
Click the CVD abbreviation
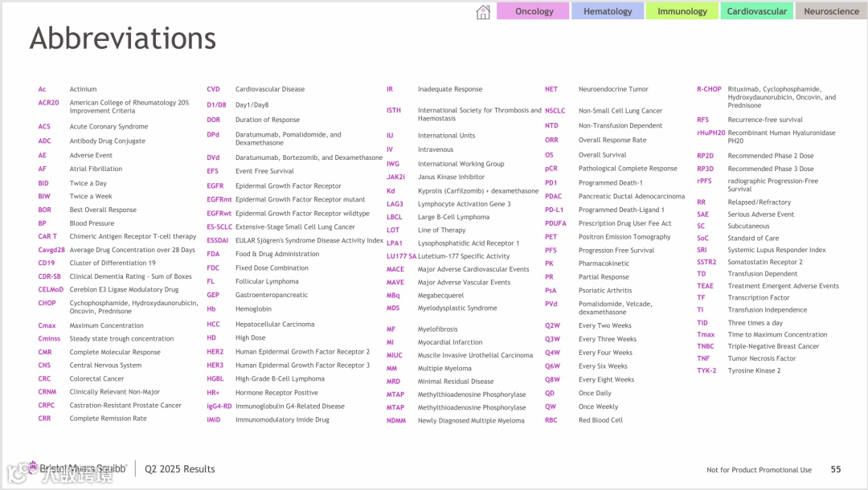(x=213, y=89)
